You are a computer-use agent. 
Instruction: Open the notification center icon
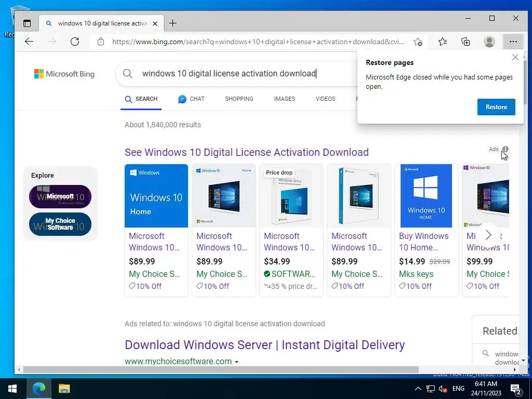coord(515,389)
